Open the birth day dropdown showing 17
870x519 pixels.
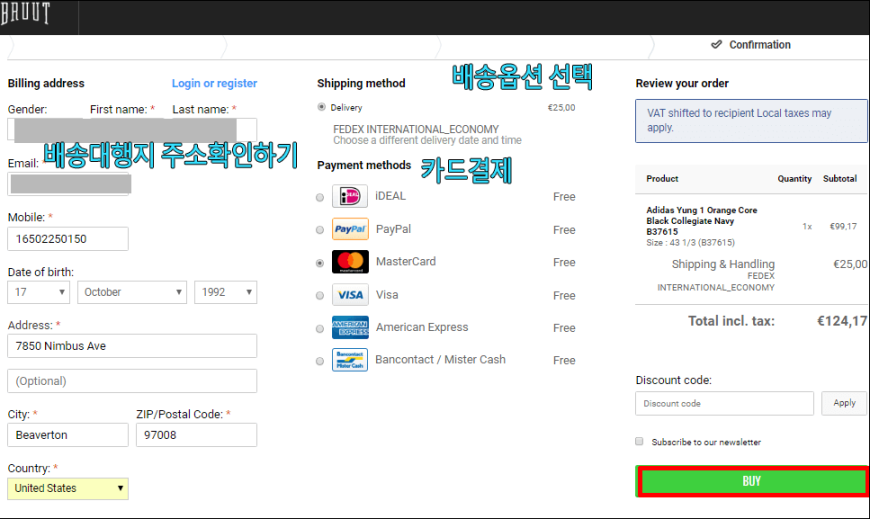(x=38, y=292)
